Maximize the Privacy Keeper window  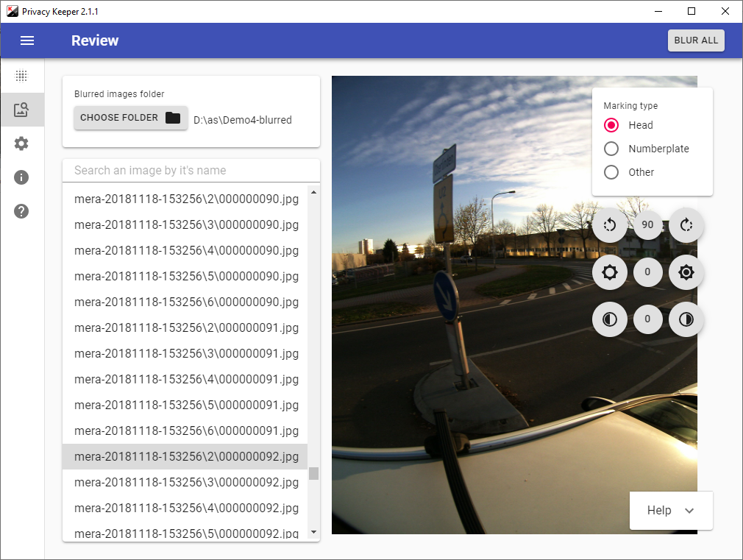tap(692, 11)
